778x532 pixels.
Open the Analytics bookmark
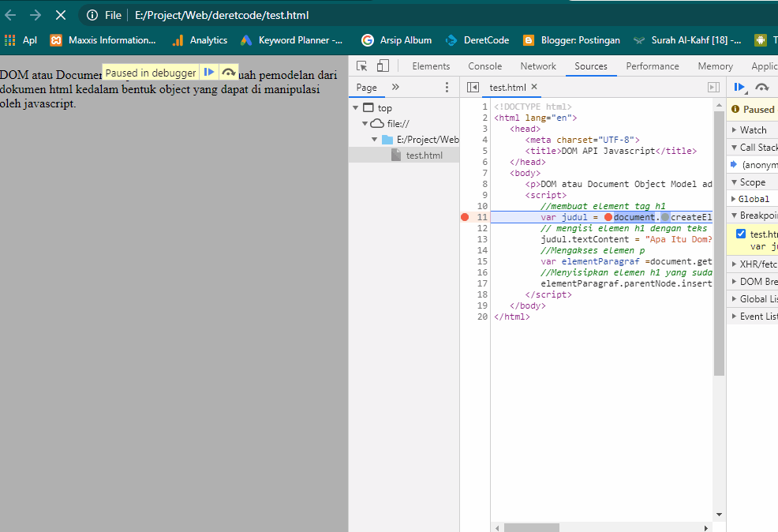(x=200, y=40)
